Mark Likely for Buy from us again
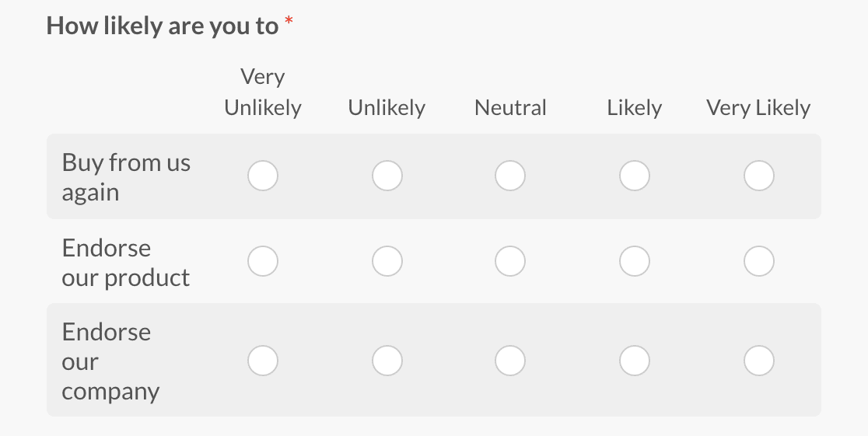 pos(635,176)
